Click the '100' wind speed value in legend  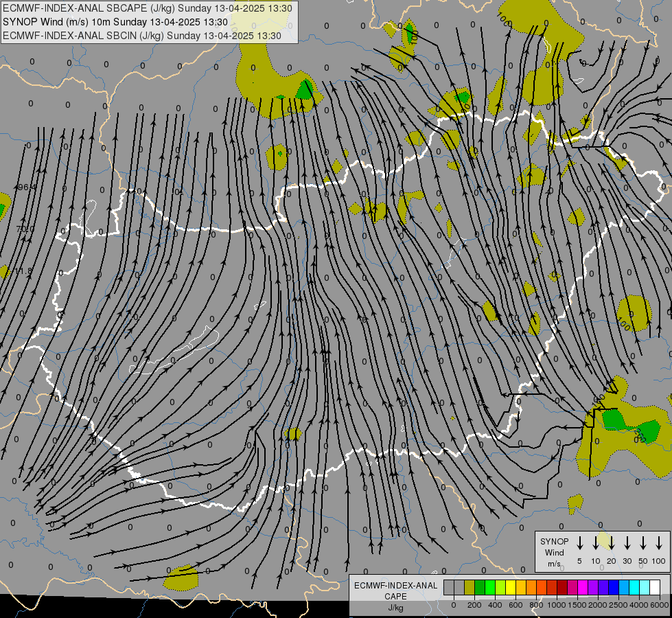[x=659, y=561]
